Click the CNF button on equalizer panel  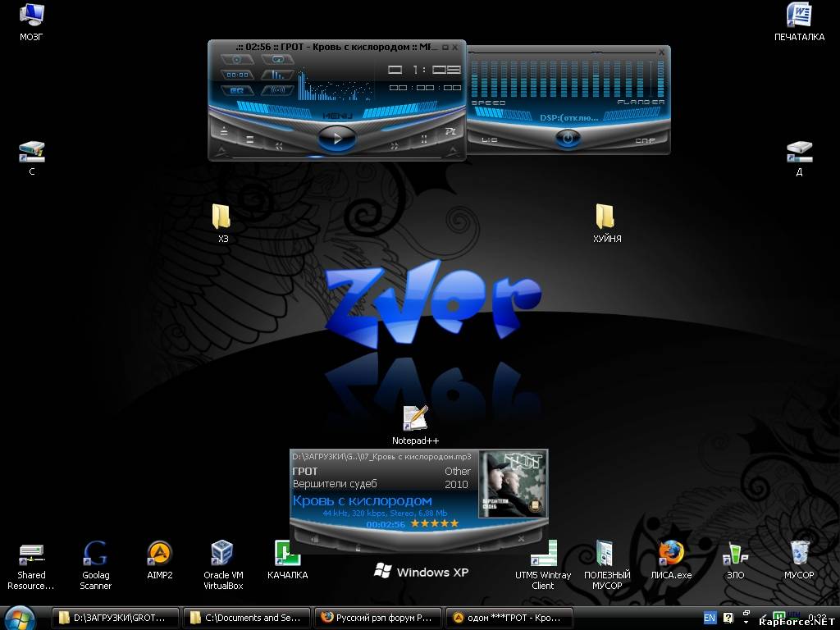click(645, 140)
